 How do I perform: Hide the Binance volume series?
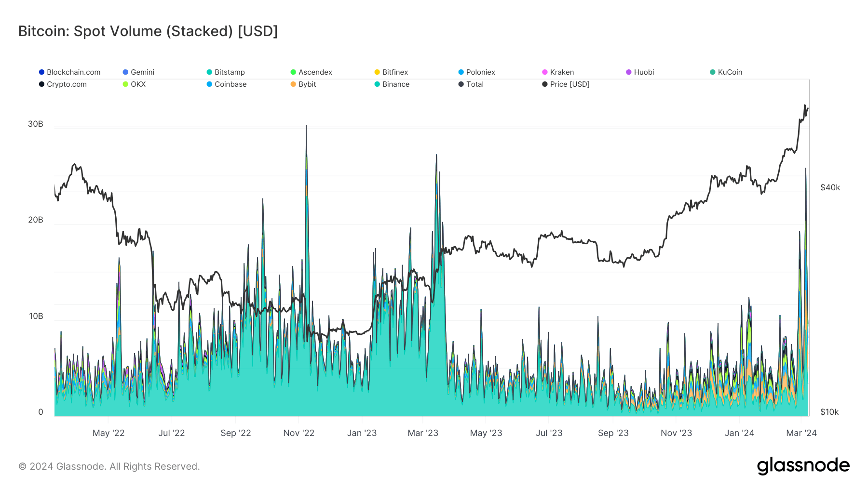point(395,84)
